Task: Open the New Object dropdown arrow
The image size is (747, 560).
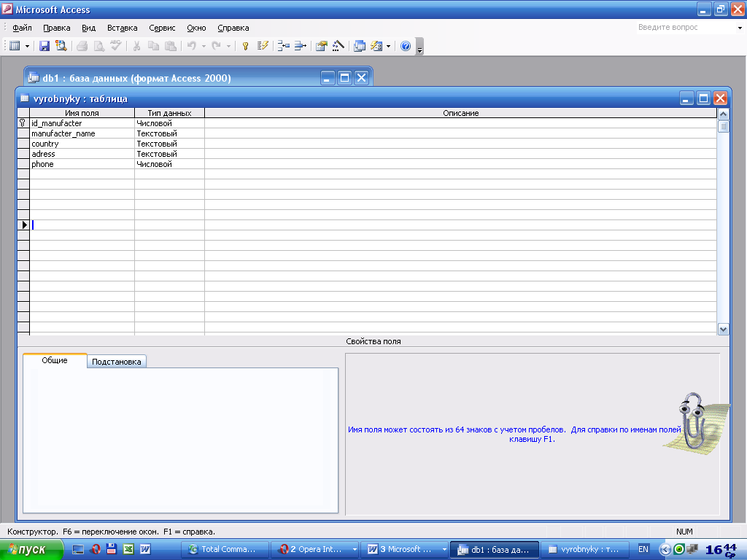Action: [388, 46]
